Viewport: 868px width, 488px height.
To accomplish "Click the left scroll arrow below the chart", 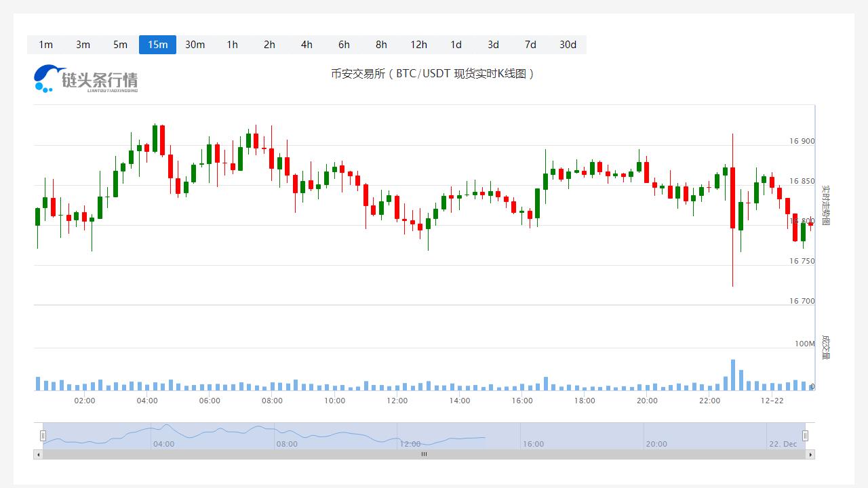I will tap(38, 455).
